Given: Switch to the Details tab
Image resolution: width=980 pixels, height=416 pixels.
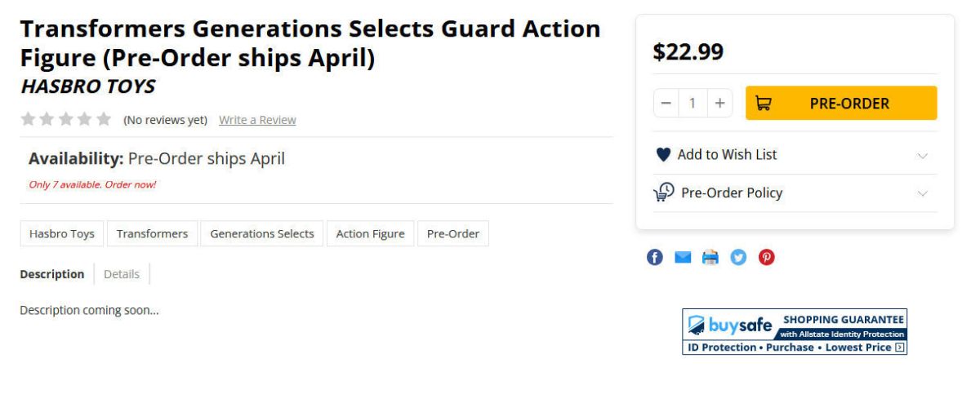Looking at the screenshot, I should coord(122,274).
